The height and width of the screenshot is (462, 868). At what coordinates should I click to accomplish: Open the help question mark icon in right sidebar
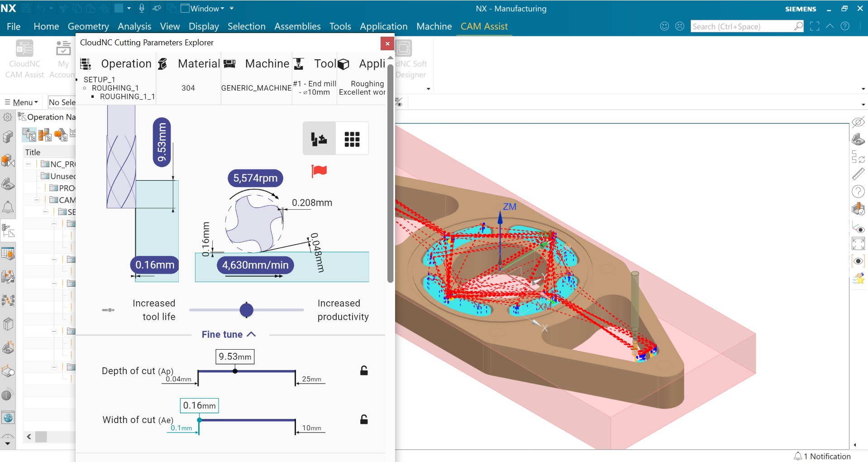tap(858, 192)
